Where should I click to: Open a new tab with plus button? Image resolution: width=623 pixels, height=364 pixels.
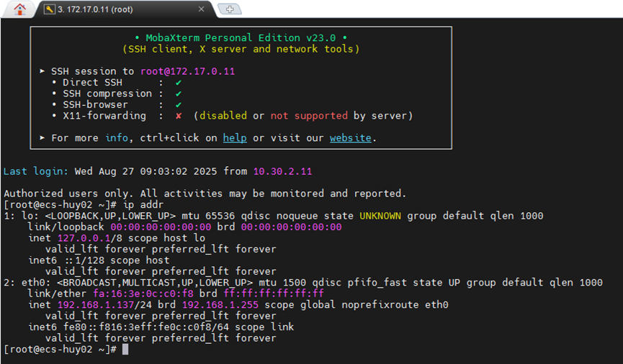230,9
